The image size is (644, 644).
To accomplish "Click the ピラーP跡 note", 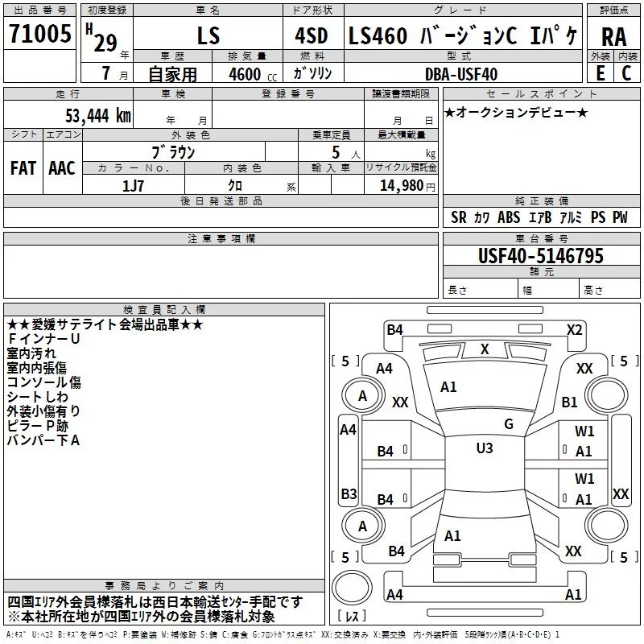I will [x=37, y=426].
